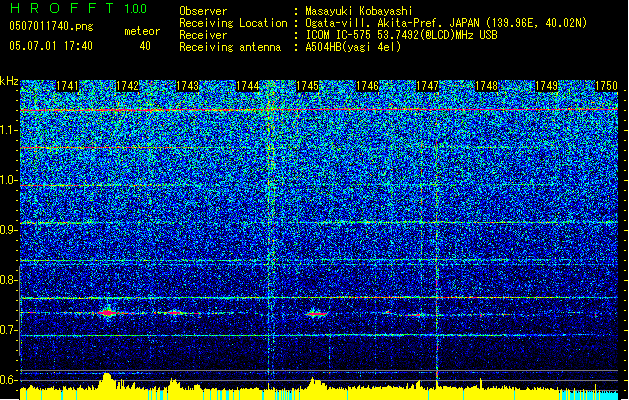Image resolution: width=629 pixels, height=400 pixels.
Task: Click the yellow 'meteor' label
Action: [142, 31]
